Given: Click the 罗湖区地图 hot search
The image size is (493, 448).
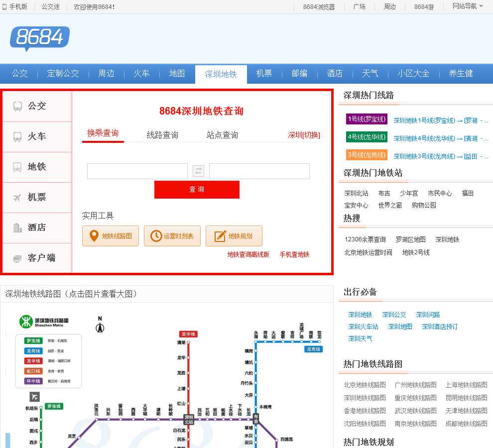Looking at the screenshot, I should tap(411, 239).
